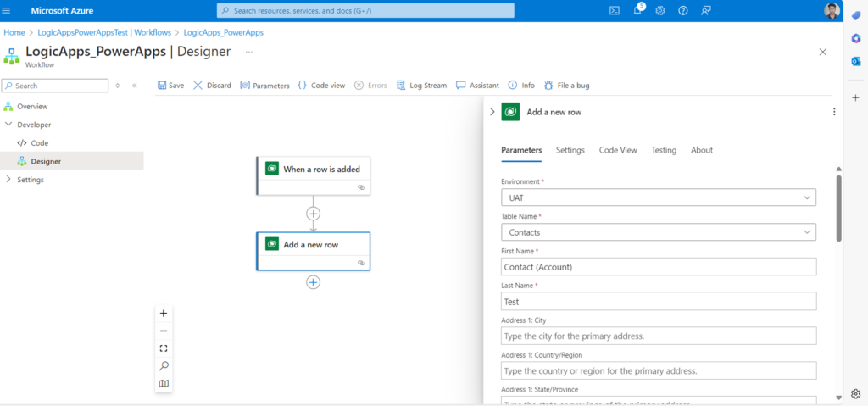Open the feedback icon in header
This screenshot has width=868, height=406.
click(706, 10)
